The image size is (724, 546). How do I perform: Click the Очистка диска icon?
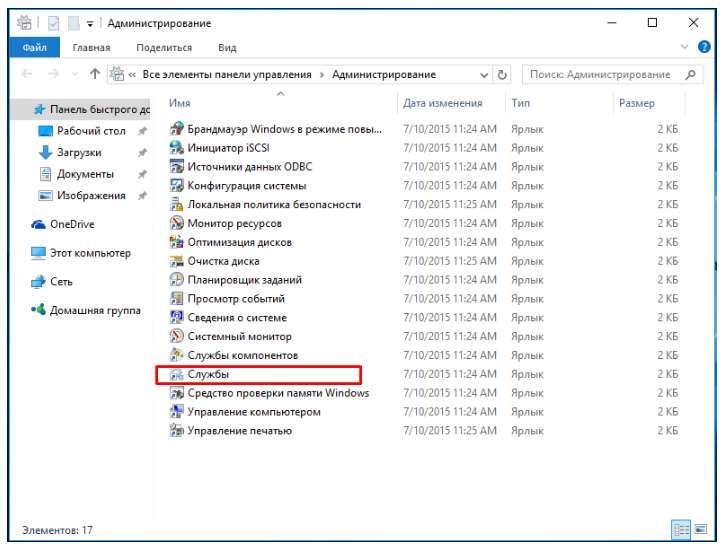(176, 261)
